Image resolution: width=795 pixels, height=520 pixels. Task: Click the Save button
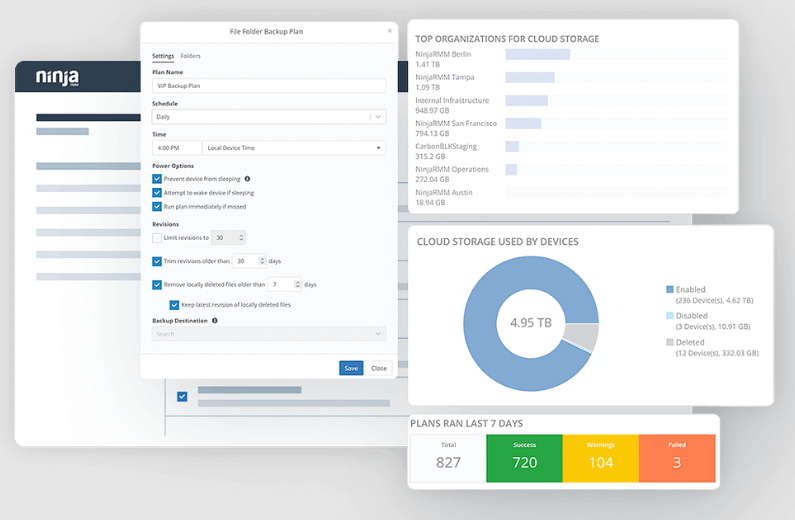point(351,368)
